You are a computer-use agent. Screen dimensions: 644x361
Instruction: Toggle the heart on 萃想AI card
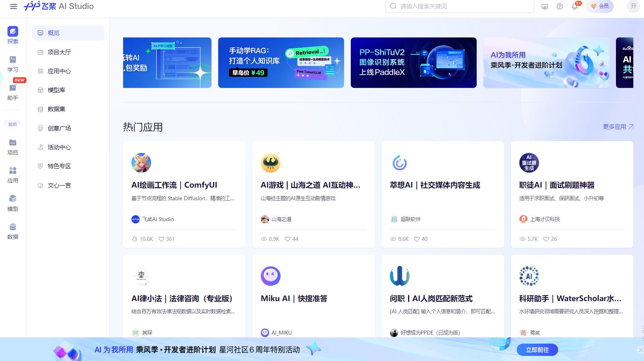416,239
